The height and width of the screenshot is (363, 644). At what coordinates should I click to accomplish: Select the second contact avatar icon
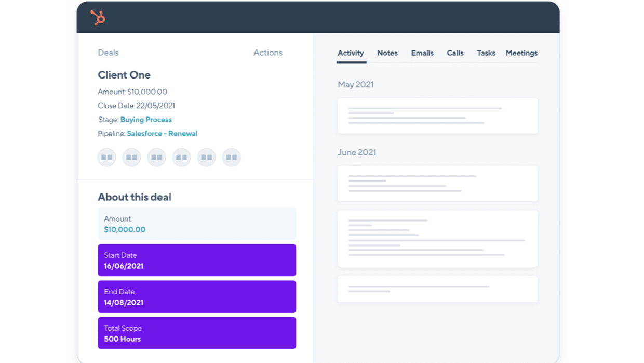pyautogui.click(x=131, y=157)
